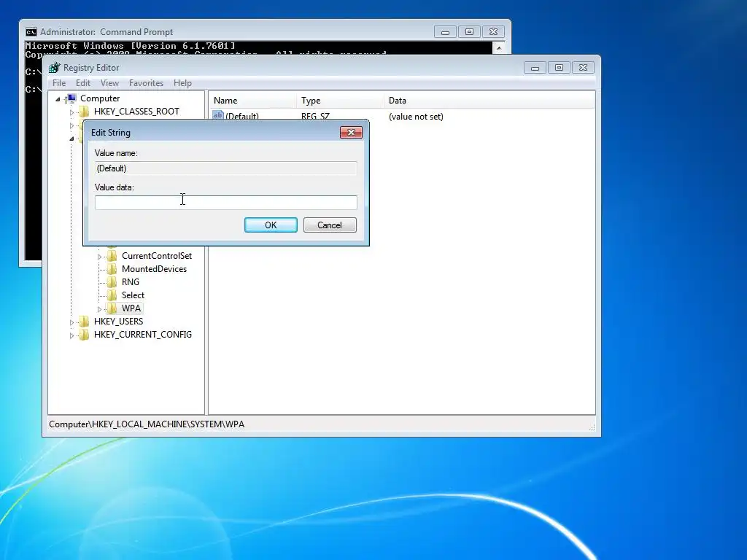Click the (Default) value string icon
This screenshot has height=560, width=747.
[217, 115]
